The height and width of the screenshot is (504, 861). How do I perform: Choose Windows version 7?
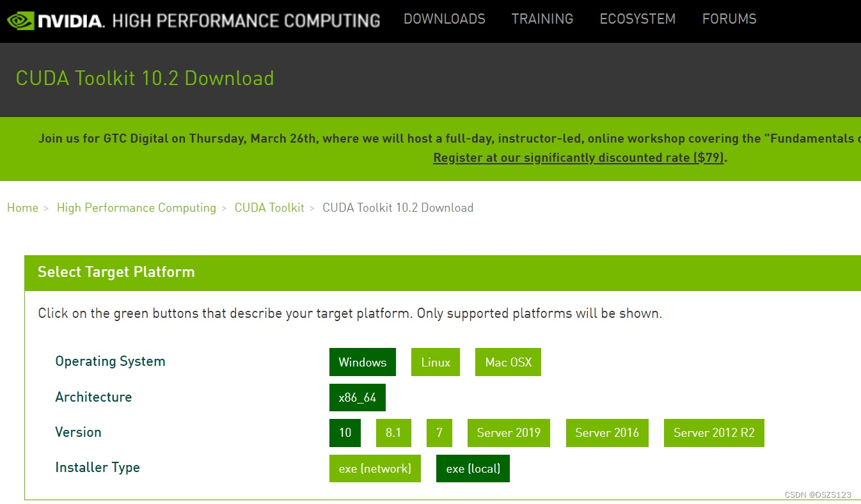pos(439,433)
